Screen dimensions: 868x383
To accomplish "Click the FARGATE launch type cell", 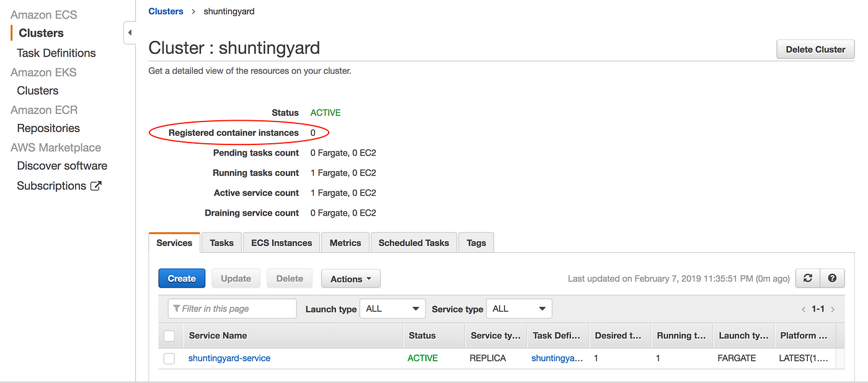I will (x=738, y=358).
